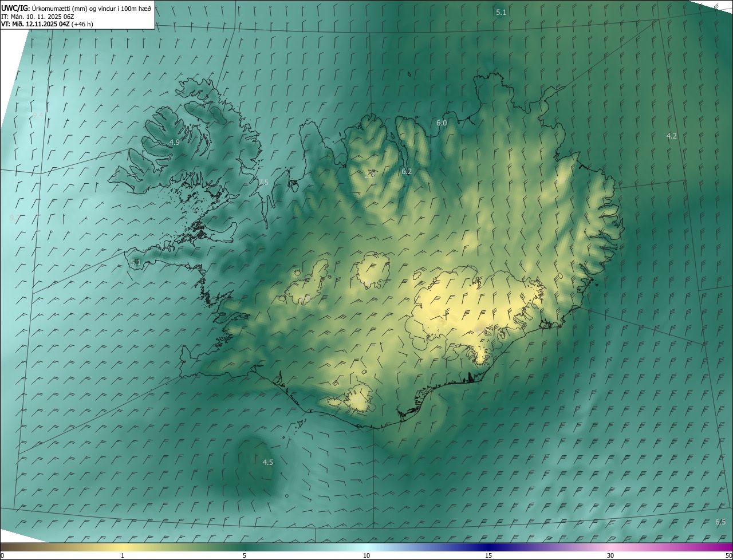Click colour scale tick label '1'

point(123,555)
